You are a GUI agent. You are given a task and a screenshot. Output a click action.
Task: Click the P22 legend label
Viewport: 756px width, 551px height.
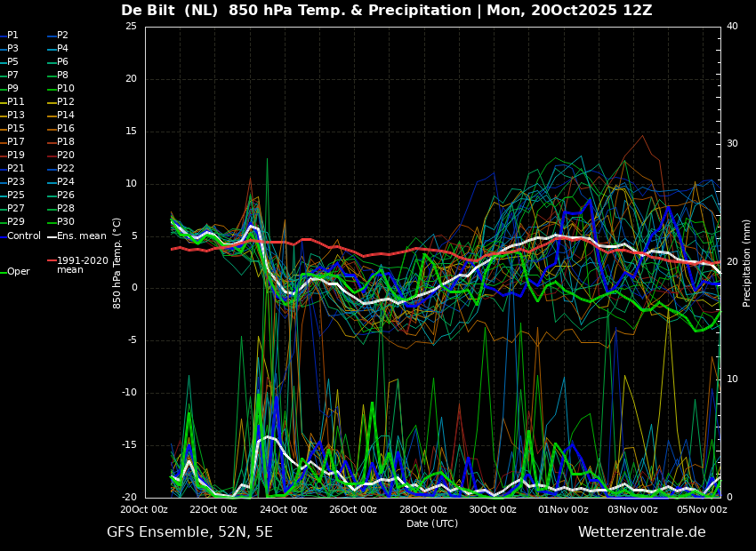point(66,168)
